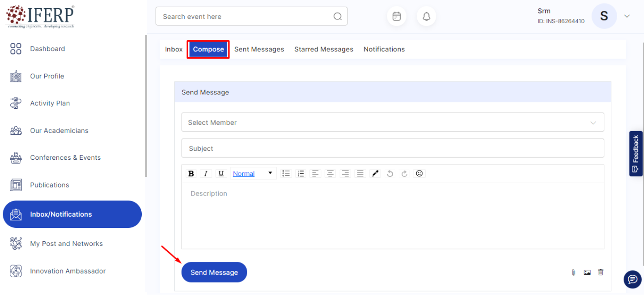The width and height of the screenshot is (644, 295).
Task: Switch to the Sent Messages tab
Action: pos(259,49)
